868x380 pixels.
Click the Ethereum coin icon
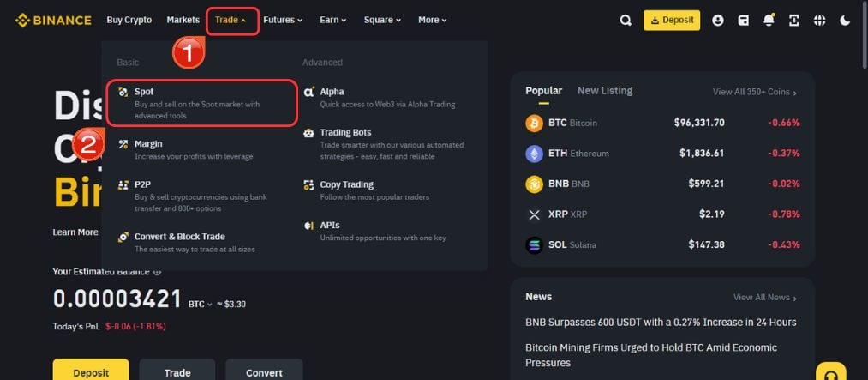coord(534,154)
